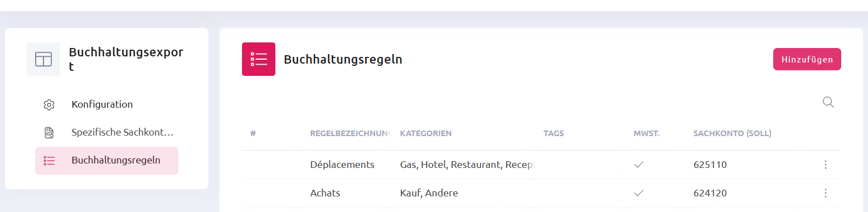Sort by Regelbezeichnung column header
The height and width of the screenshot is (212, 868).
click(x=350, y=133)
